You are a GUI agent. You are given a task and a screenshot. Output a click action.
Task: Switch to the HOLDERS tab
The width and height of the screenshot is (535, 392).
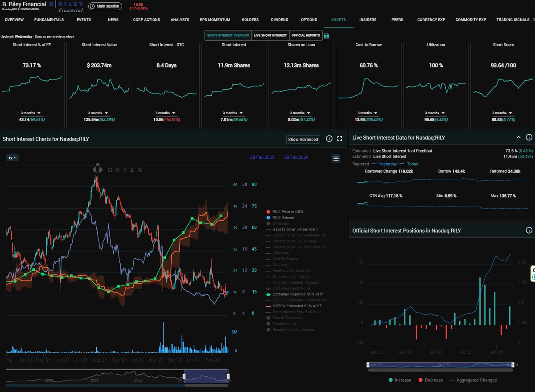(x=250, y=20)
